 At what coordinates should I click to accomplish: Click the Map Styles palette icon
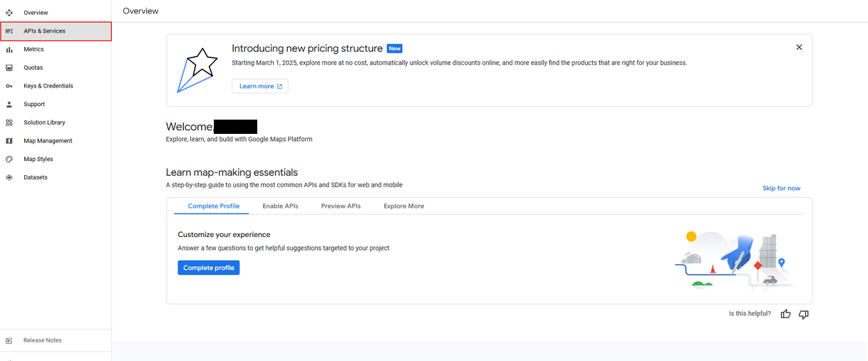click(x=9, y=159)
